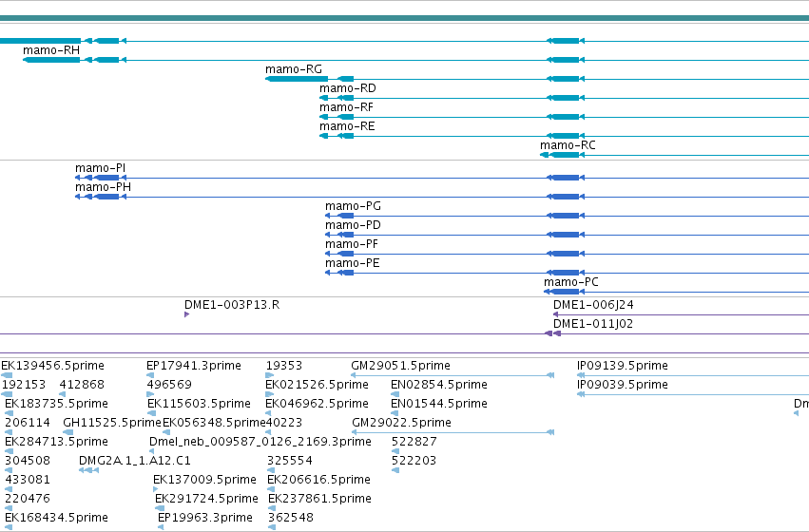Select the 206114 feature label
This screenshot has width=809, height=532.
click(28, 423)
